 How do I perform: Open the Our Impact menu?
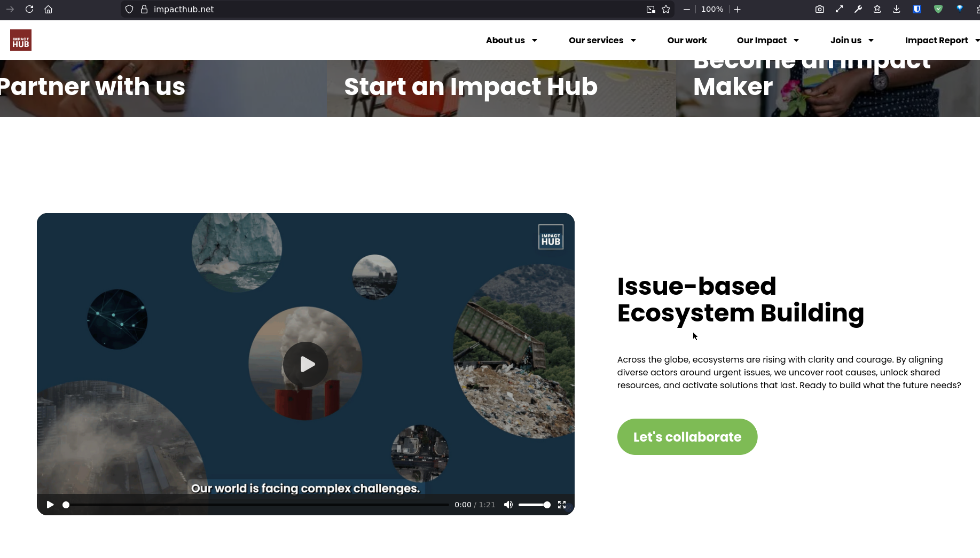(x=767, y=40)
